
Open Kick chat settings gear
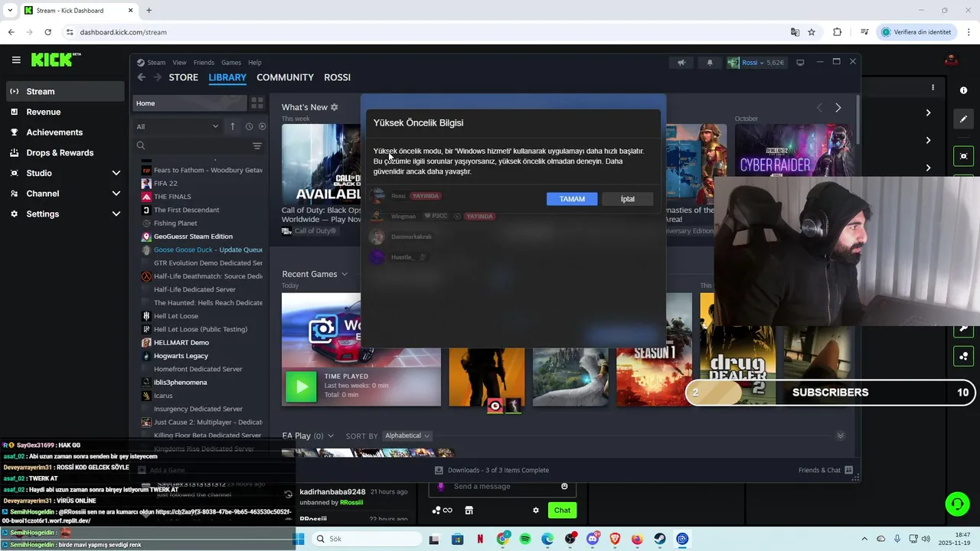pyautogui.click(x=536, y=510)
